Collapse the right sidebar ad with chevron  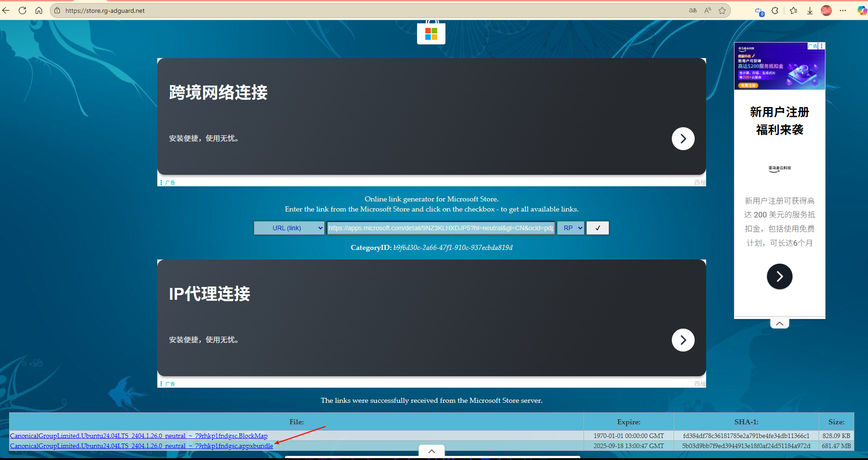[779, 324]
